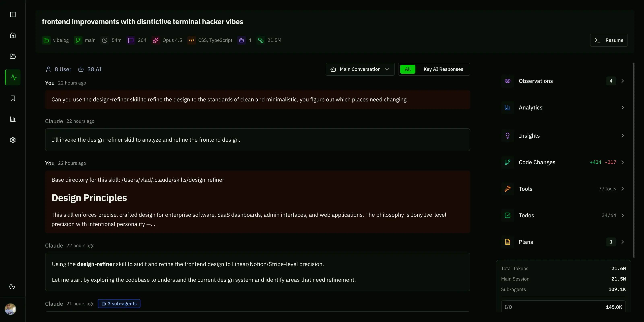Screen dimensions: 644x322
Task: Select the All filter toggle
Action: (408, 69)
